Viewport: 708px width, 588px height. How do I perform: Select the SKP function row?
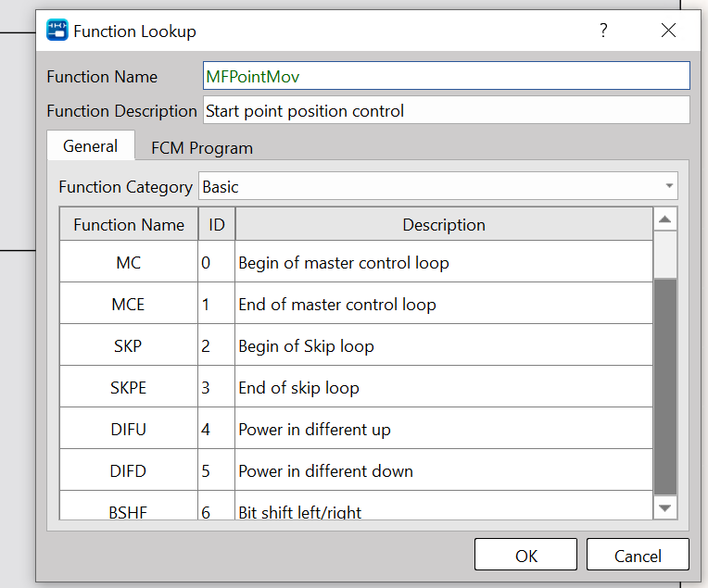(129, 345)
